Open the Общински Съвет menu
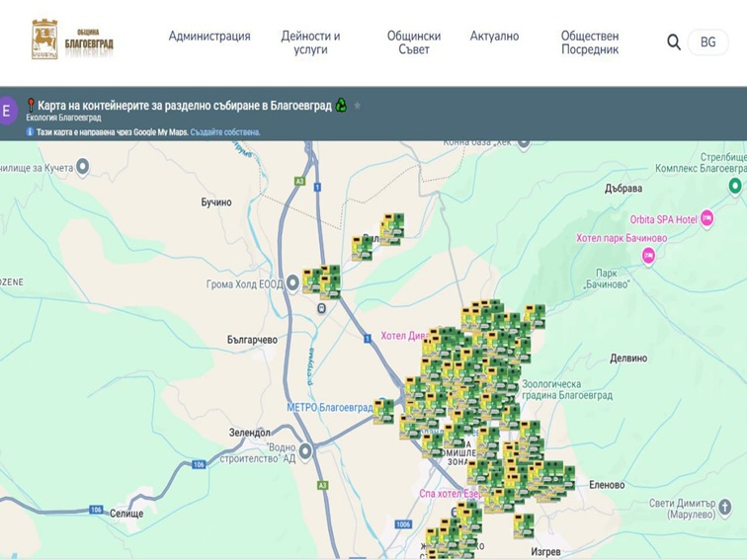Viewport: 747px width, 560px height. (413, 42)
